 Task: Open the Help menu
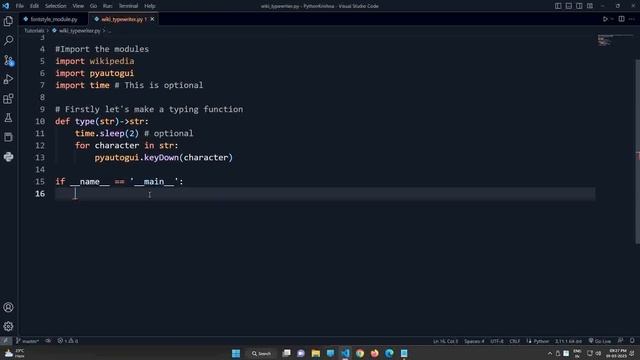point(150,6)
